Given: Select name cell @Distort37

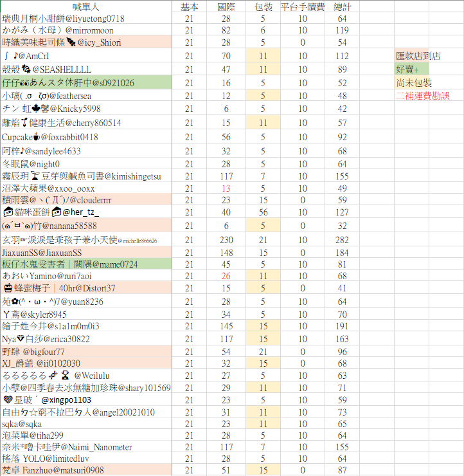Looking at the screenshot, I should pos(86,288).
